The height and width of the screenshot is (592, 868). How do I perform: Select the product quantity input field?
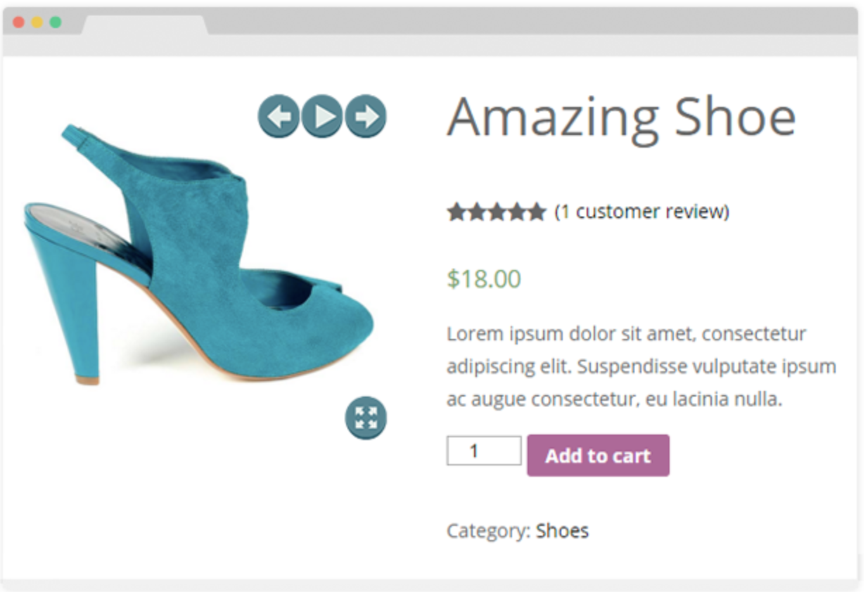(484, 451)
